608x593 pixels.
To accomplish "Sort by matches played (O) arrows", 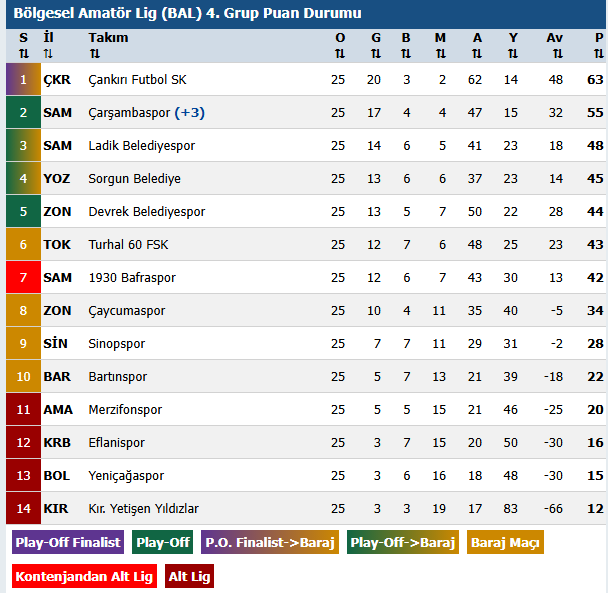I will 339,54.
